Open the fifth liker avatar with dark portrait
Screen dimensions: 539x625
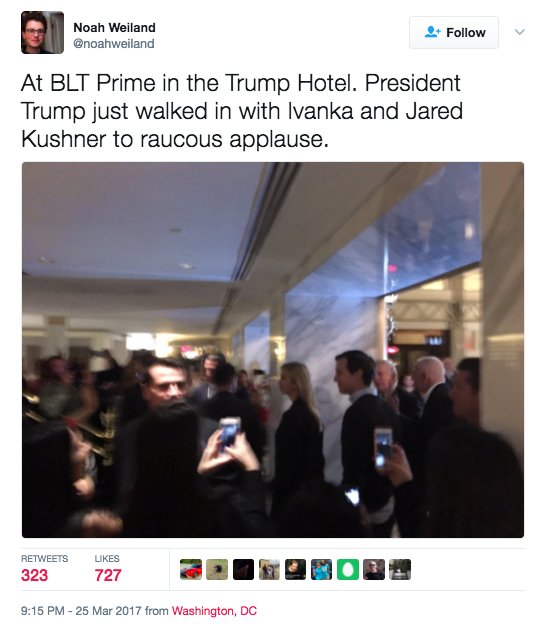(x=295, y=569)
